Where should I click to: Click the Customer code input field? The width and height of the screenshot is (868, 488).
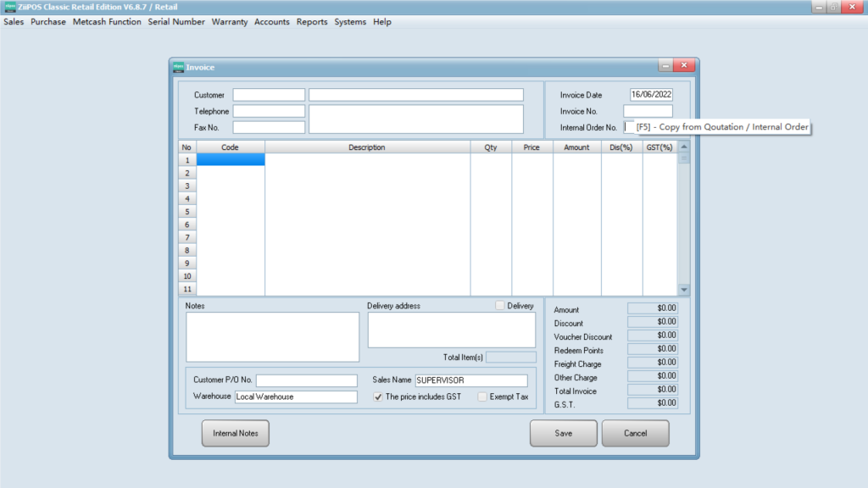269,95
